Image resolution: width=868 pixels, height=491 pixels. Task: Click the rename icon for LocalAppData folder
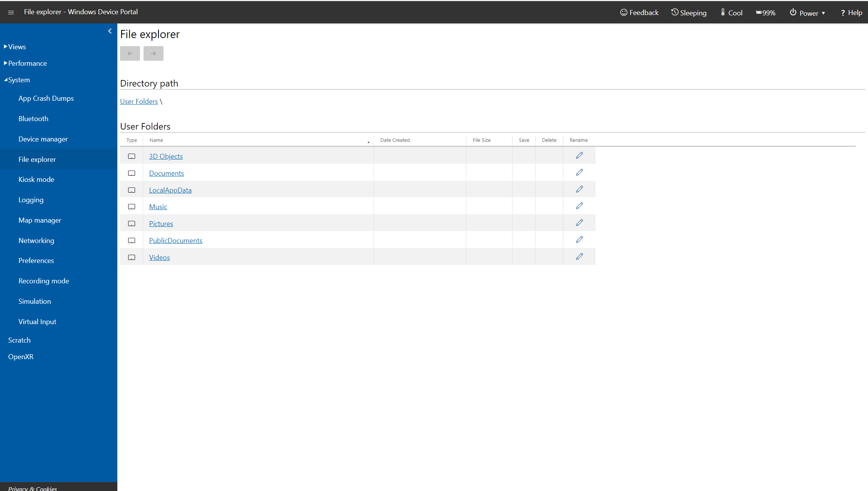(579, 189)
